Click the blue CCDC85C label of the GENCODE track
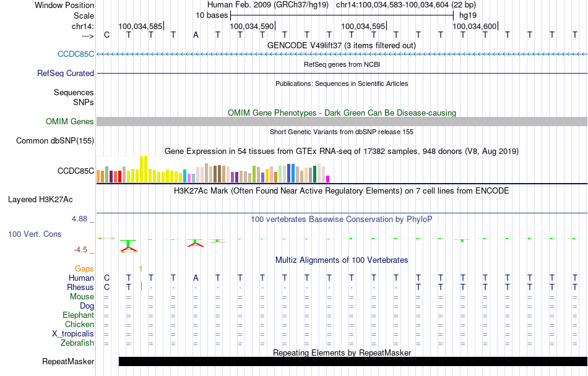This screenshot has width=588, height=376. (x=76, y=54)
